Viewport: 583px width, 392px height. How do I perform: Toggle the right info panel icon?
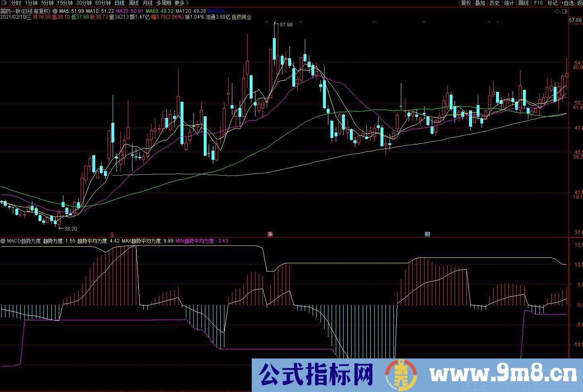tap(564, 12)
